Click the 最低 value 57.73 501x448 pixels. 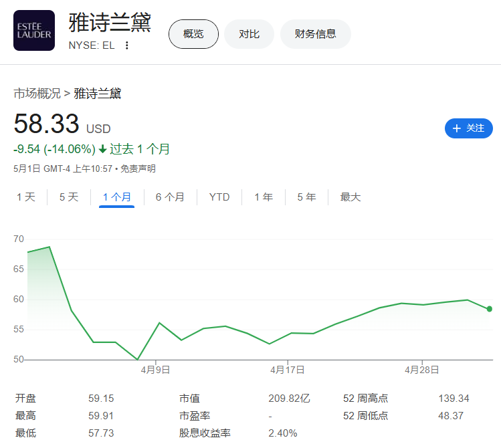coord(101,433)
